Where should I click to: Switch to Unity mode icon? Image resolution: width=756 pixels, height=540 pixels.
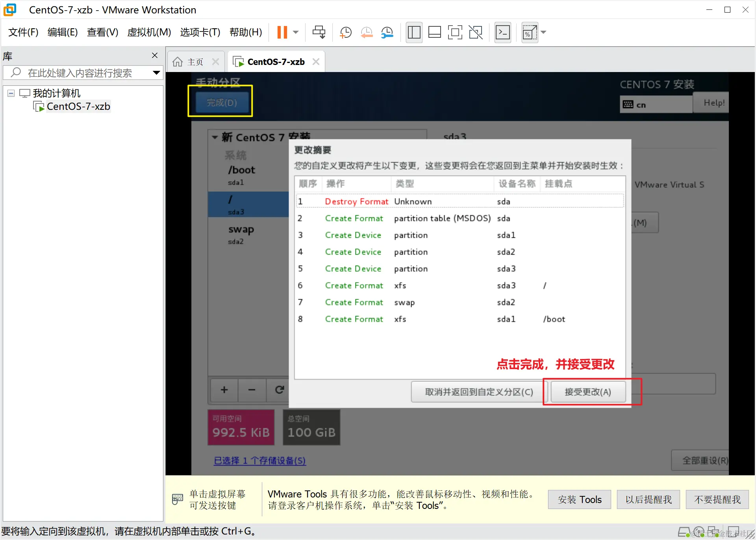pos(476,32)
